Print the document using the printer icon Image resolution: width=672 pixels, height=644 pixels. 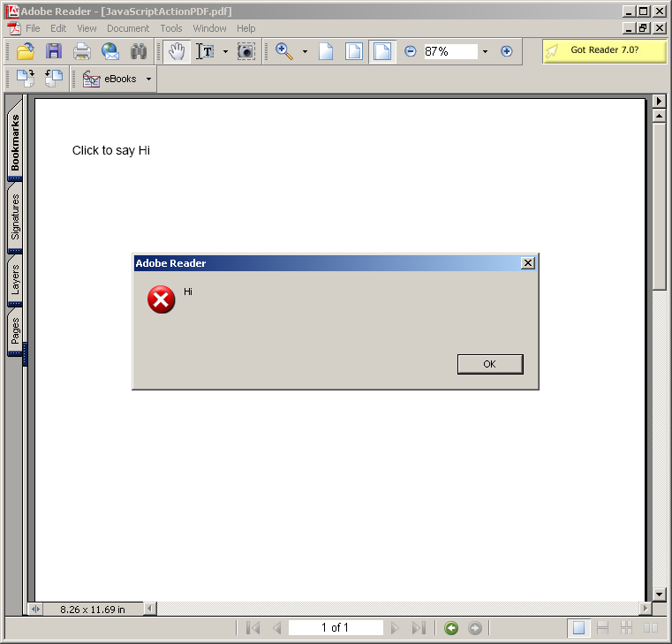pos(82,51)
